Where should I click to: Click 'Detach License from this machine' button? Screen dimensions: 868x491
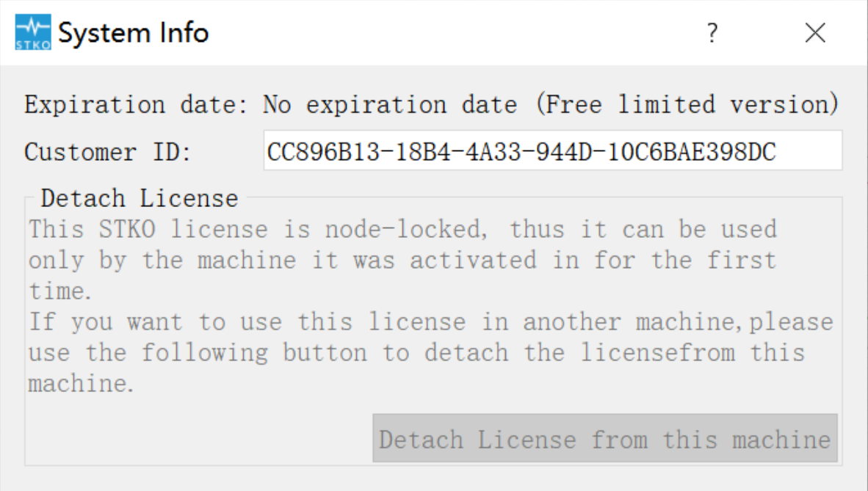coord(605,438)
